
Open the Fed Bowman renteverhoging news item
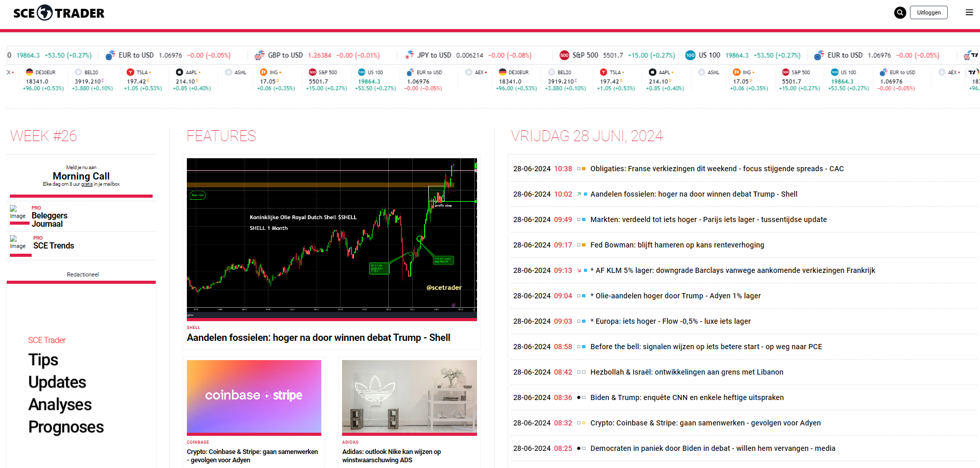[x=677, y=245]
